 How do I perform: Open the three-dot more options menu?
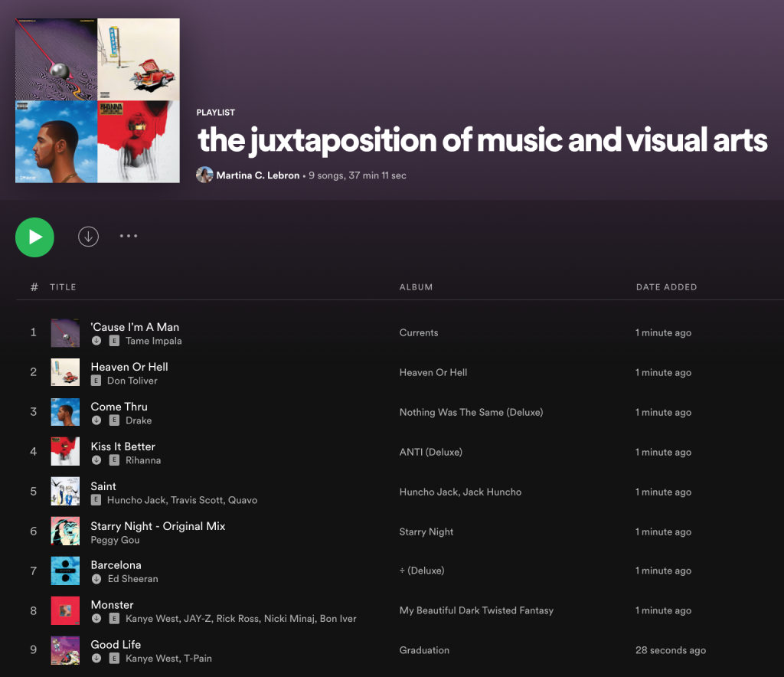pyautogui.click(x=129, y=236)
